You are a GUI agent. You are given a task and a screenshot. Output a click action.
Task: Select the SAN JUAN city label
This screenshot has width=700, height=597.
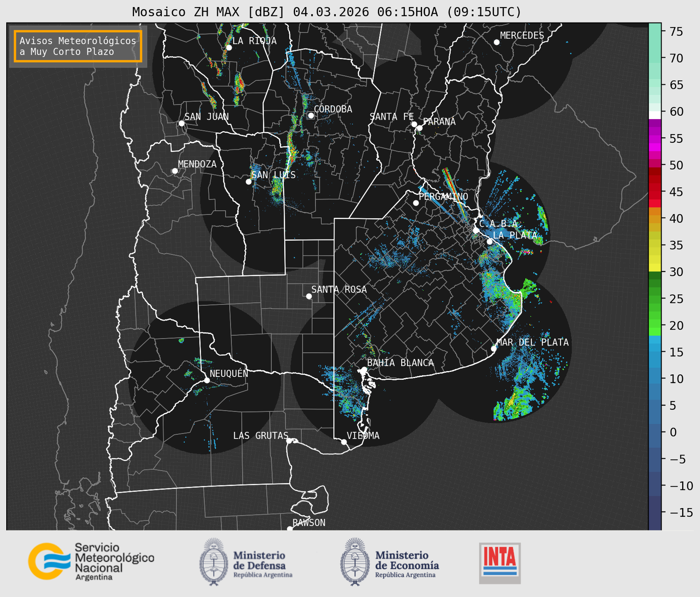pos(207,117)
